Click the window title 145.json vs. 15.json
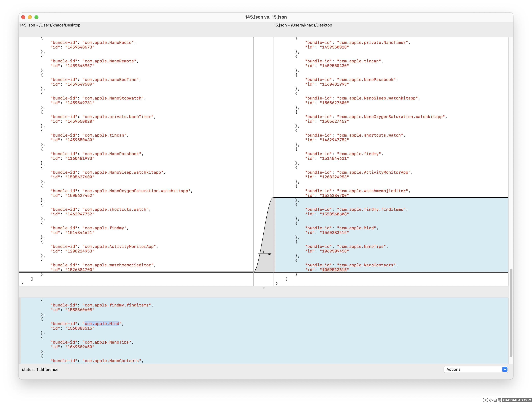Image resolution: width=532 pixels, height=404 pixels. (266, 17)
